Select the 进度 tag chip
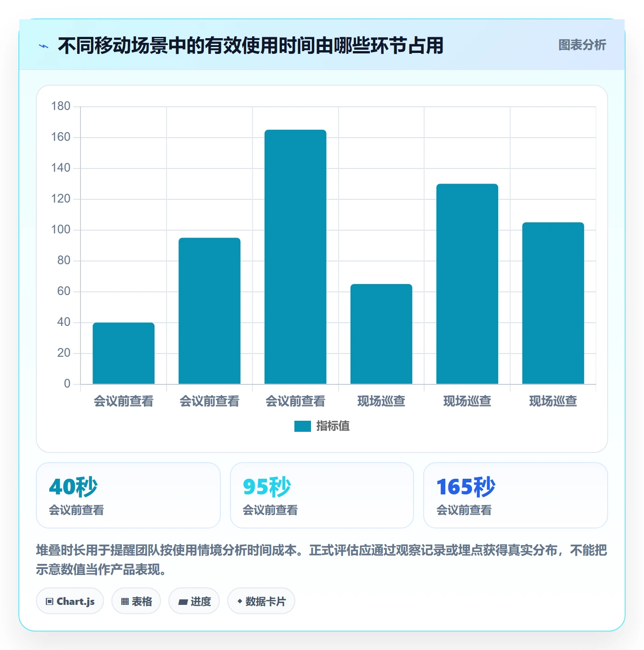The height and width of the screenshot is (650, 644). click(194, 601)
